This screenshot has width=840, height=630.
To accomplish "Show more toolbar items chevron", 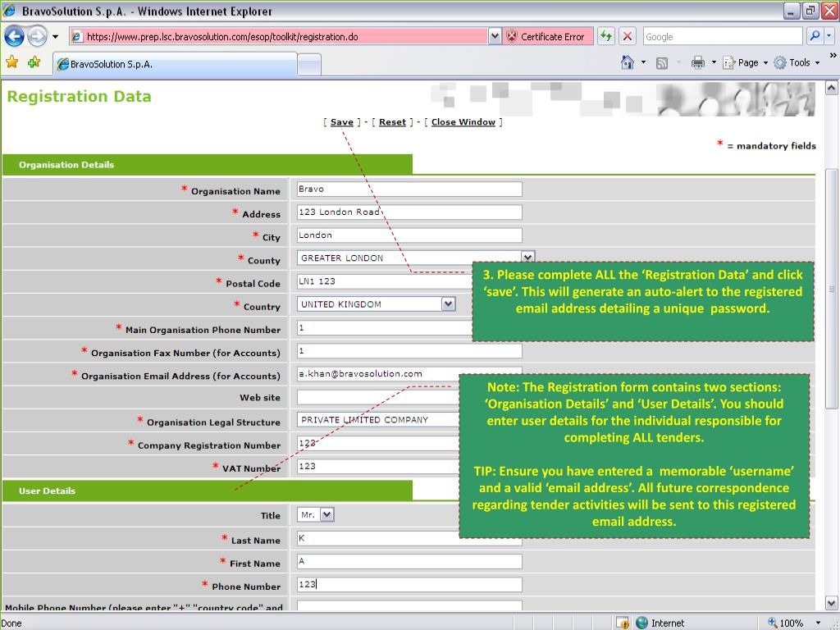I will tap(833, 55).
